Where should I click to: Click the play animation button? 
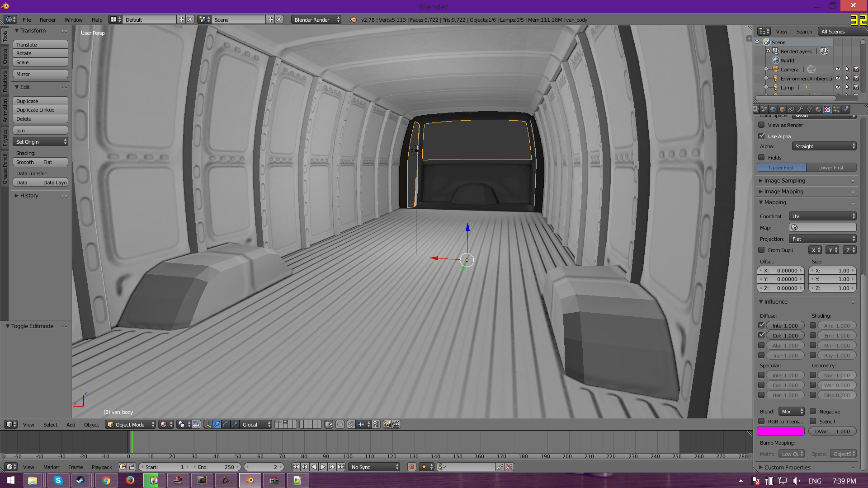click(323, 467)
